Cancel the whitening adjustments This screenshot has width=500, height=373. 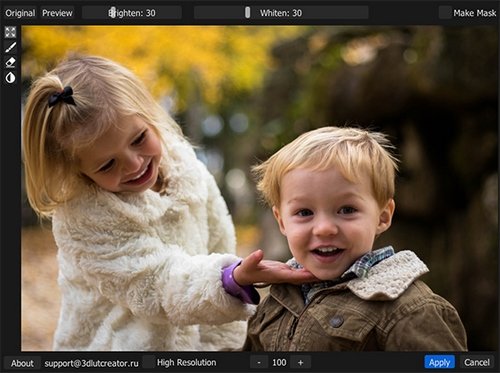tap(477, 362)
